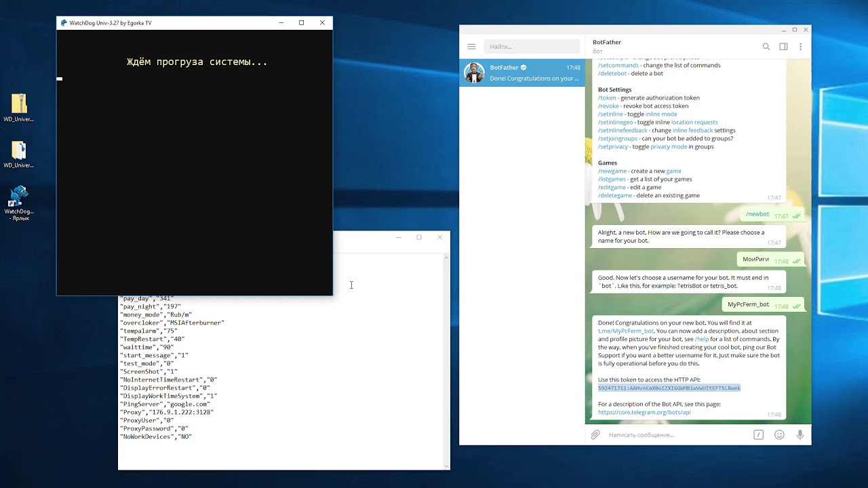Minimize the Notepad window
This screenshot has height=488, width=868.
coord(399,237)
